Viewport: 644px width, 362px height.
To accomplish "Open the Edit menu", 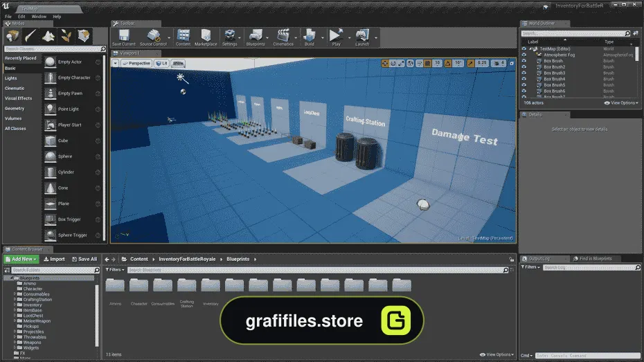I will tap(21, 17).
